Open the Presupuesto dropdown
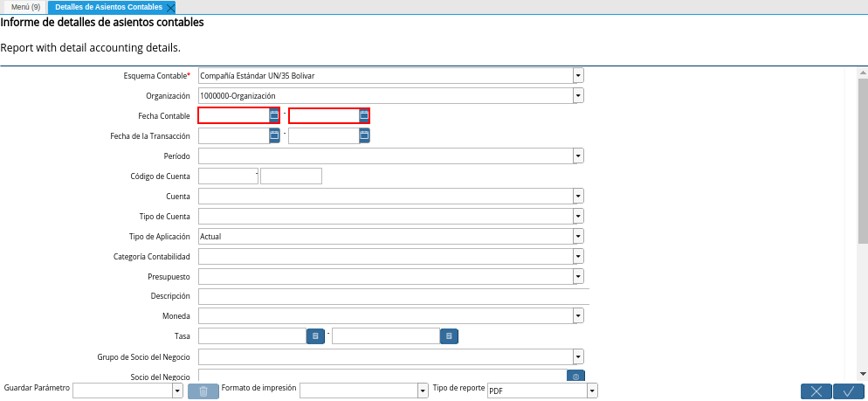The image size is (868, 401). (578, 276)
